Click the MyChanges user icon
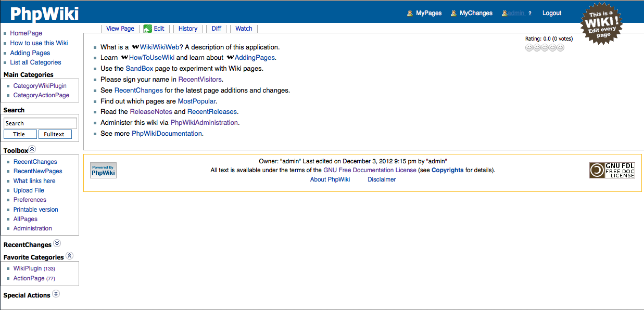 point(452,12)
